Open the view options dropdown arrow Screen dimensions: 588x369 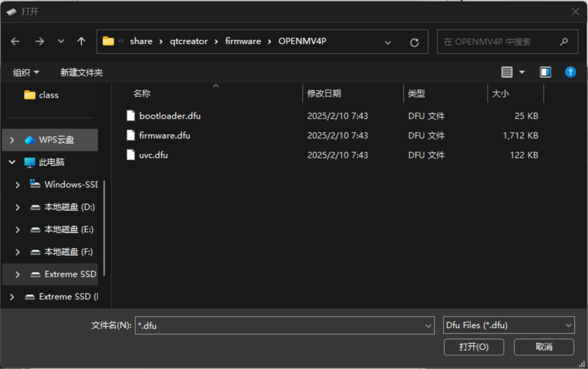[522, 72]
